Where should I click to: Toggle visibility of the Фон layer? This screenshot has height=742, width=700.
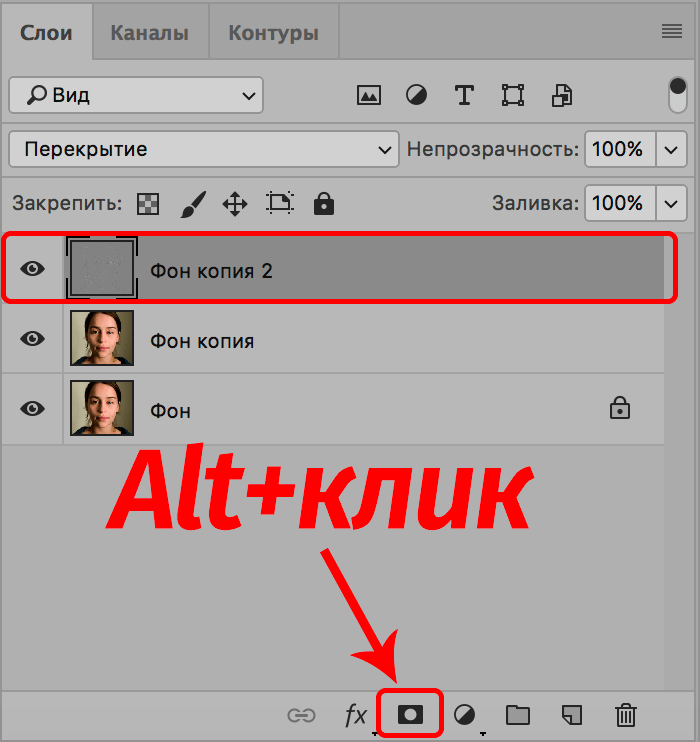pyautogui.click(x=33, y=409)
